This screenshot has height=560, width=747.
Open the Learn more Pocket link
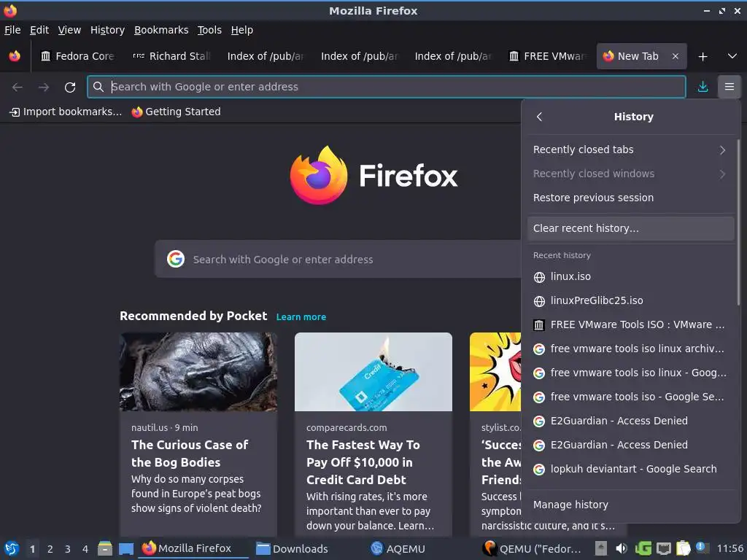click(x=301, y=316)
